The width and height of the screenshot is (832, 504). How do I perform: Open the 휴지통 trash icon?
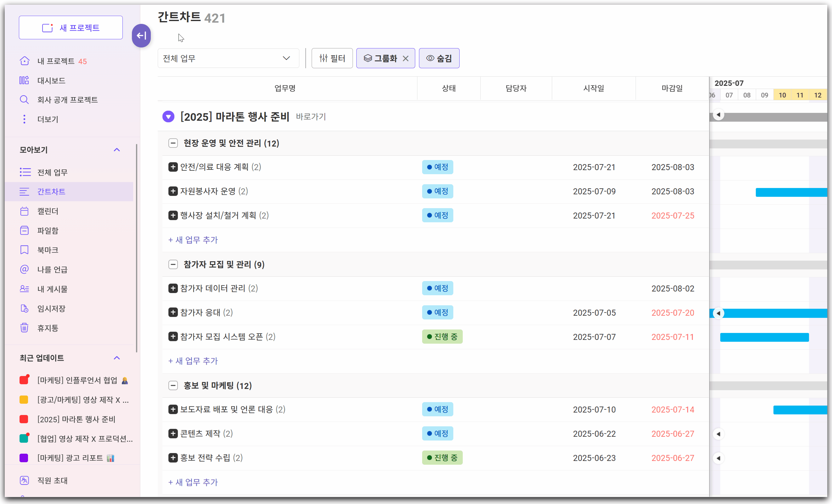pos(24,328)
